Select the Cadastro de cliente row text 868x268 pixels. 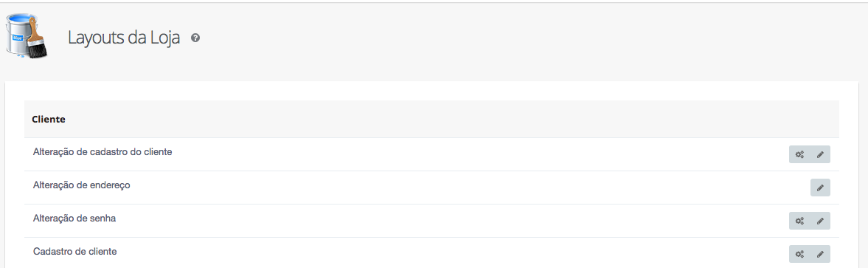pos(74,251)
